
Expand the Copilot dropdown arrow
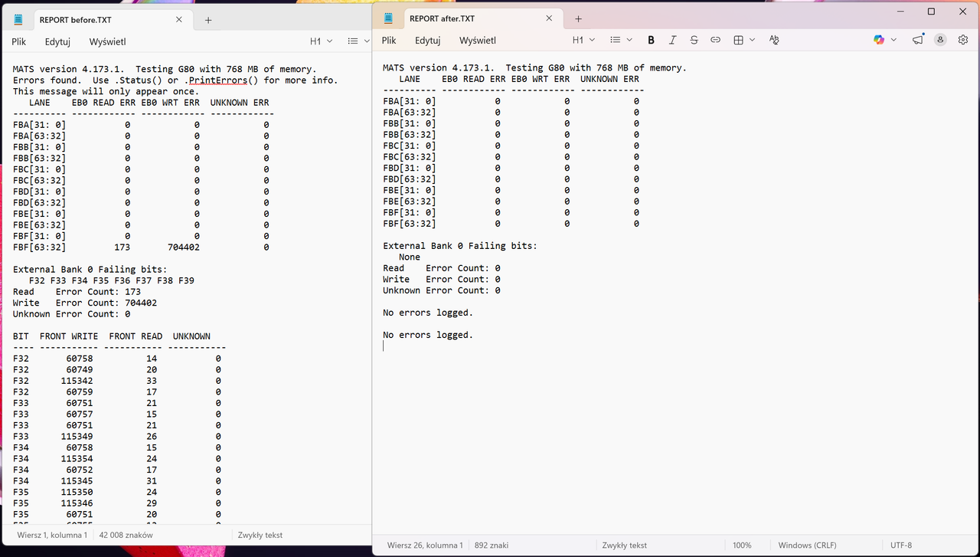coord(893,40)
